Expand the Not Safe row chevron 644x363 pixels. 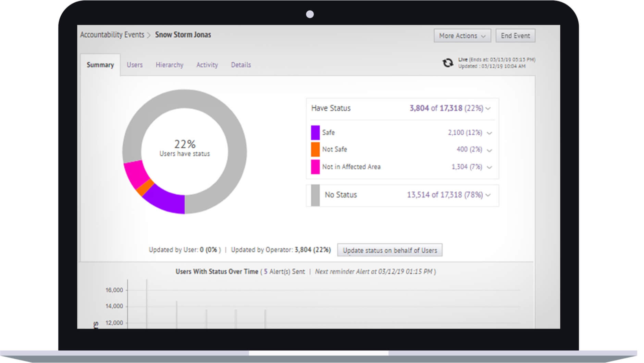pyautogui.click(x=489, y=150)
